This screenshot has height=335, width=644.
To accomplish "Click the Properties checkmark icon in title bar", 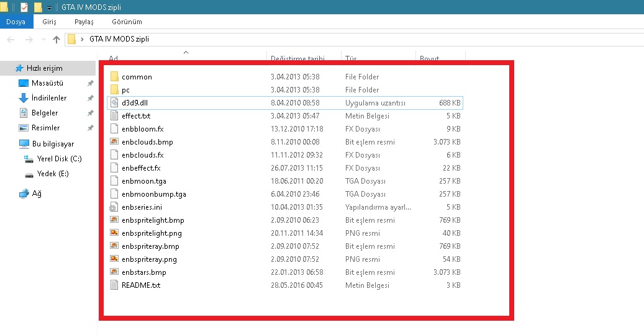I will pyautogui.click(x=24, y=7).
